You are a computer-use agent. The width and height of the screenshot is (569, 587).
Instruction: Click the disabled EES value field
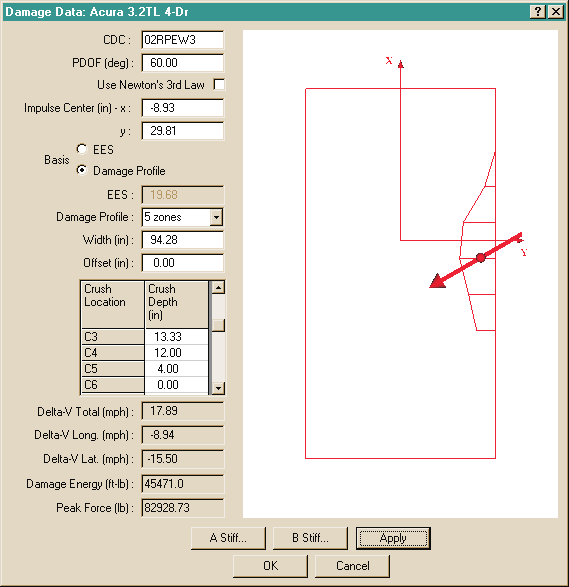183,195
